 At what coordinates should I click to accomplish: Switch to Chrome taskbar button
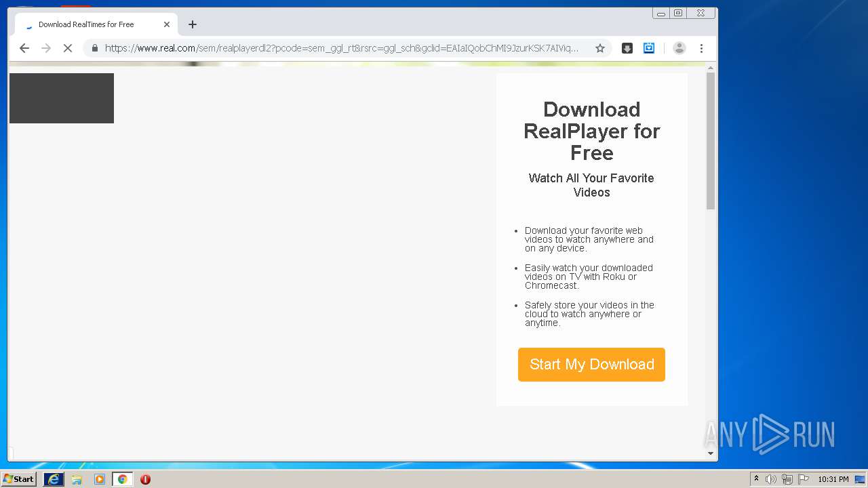coord(122,479)
